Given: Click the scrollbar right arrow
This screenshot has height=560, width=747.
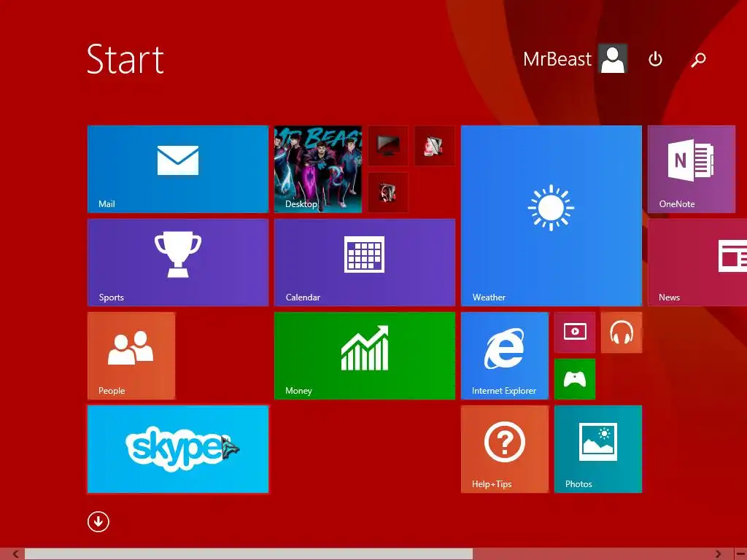Looking at the screenshot, I should point(719,554).
